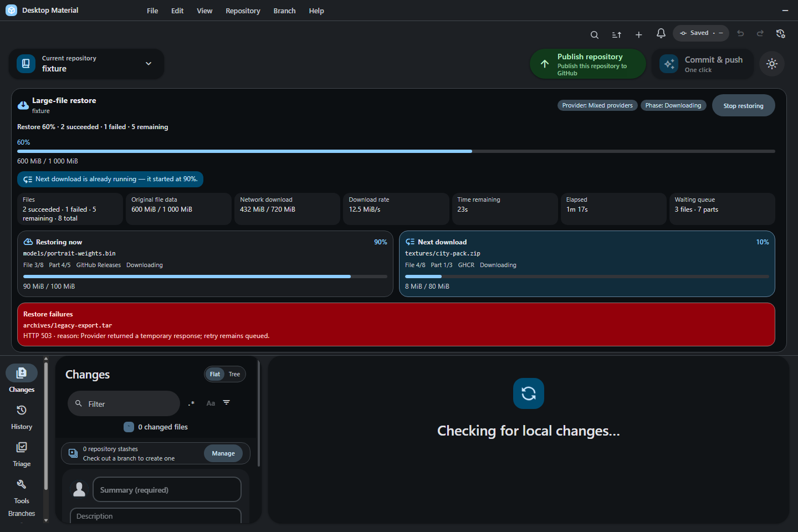Click the 60% overall restore progress bar

point(396,151)
